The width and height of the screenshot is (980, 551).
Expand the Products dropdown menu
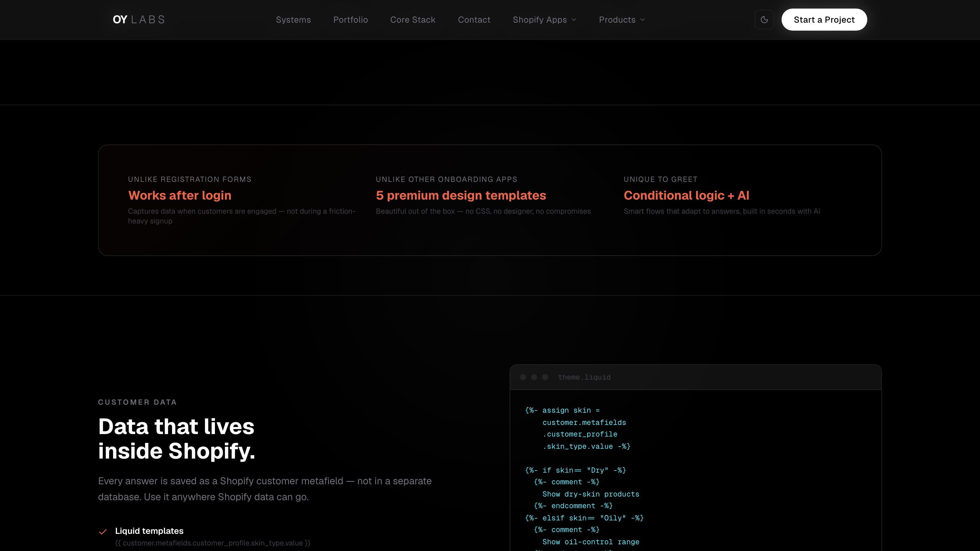pos(622,20)
